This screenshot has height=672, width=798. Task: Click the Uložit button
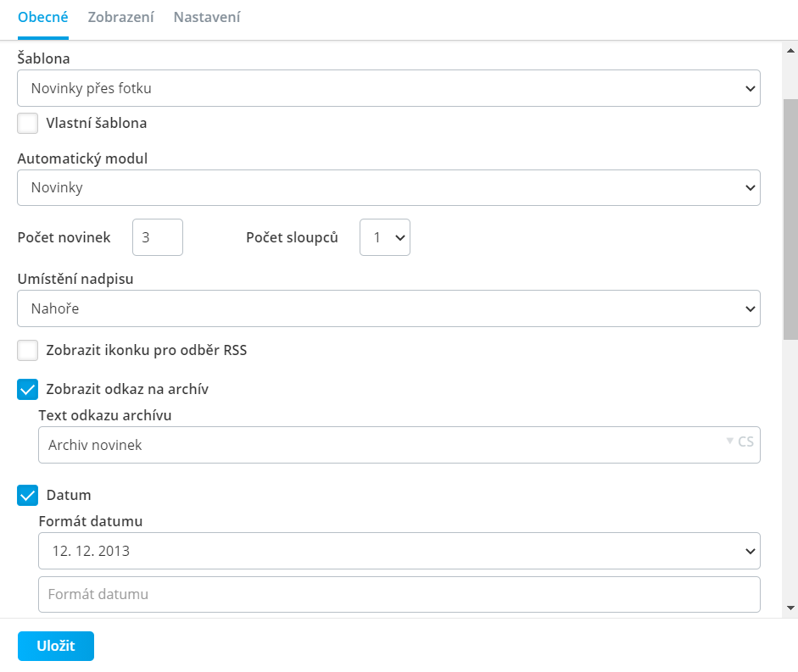tap(56, 646)
